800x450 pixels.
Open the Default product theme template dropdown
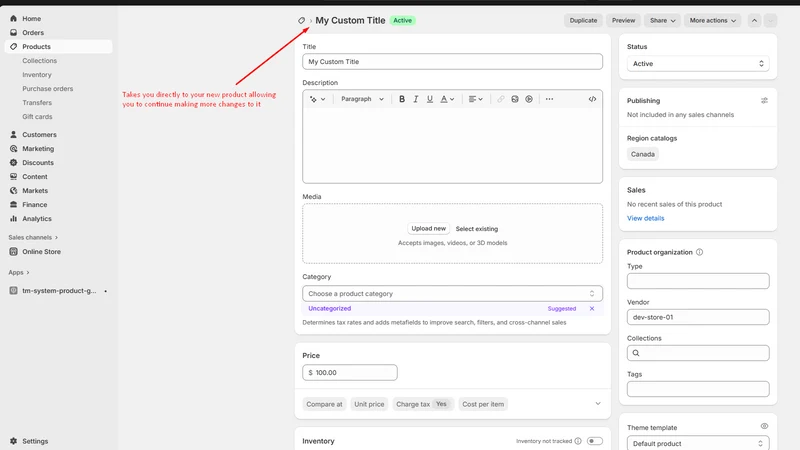pos(698,443)
